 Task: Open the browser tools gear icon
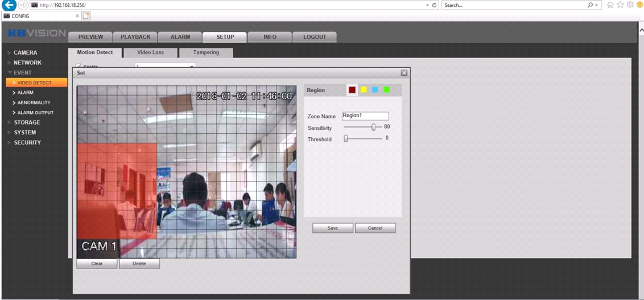(x=631, y=5)
